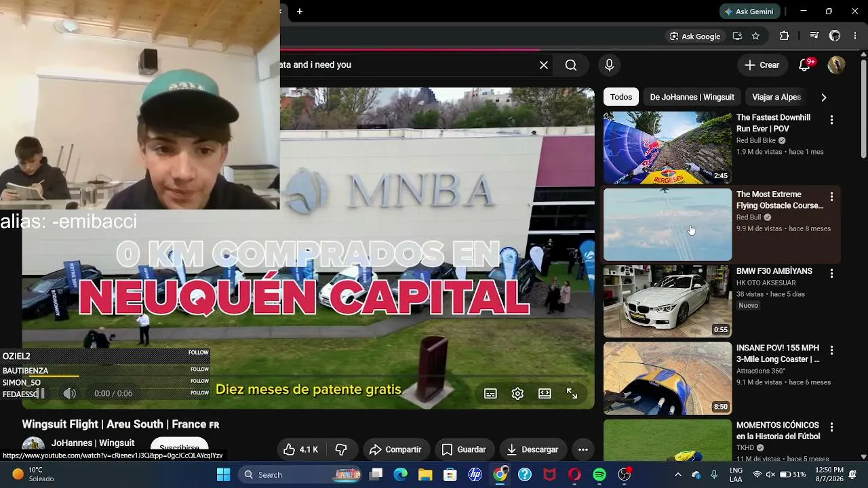Image resolution: width=868 pixels, height=488 pixels.
Task: Click the Compartir share button
Action: click(395, 449)
